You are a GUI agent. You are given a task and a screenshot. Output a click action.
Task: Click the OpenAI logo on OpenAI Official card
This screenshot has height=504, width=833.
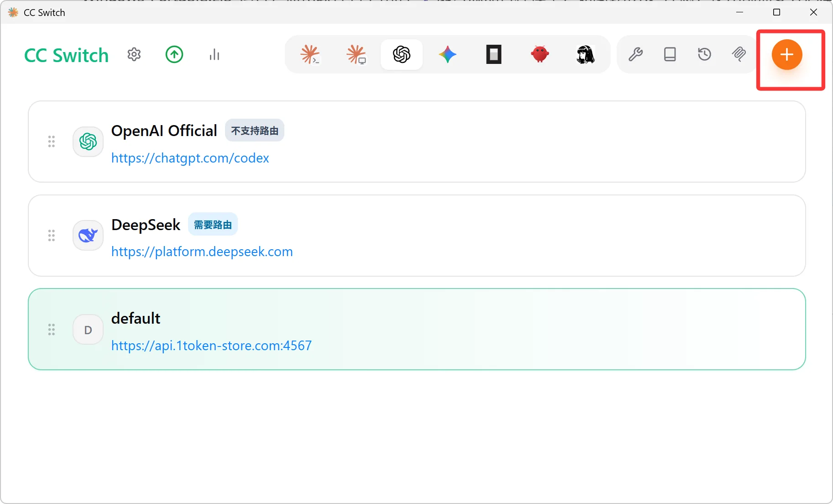[x=88, y=142]
